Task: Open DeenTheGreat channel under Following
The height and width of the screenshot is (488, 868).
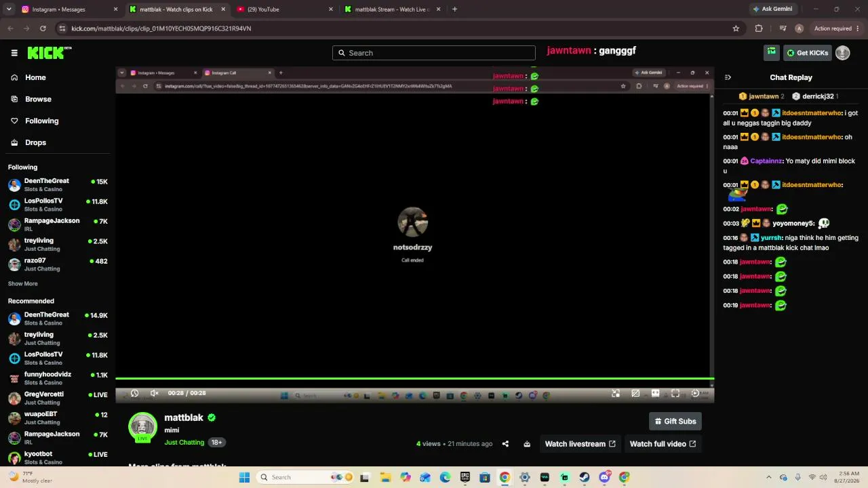Action: pyautogui.click(x=58, y=185)
